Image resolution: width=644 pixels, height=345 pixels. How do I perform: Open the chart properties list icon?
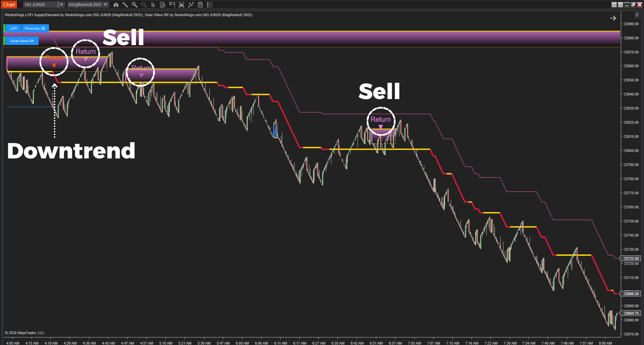pos(210,5)
